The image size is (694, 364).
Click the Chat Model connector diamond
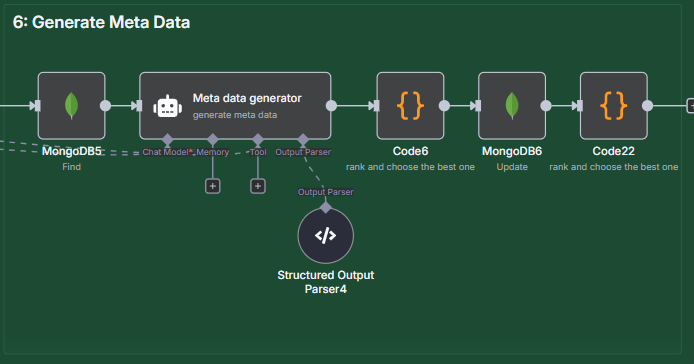(x=167, y=139)
